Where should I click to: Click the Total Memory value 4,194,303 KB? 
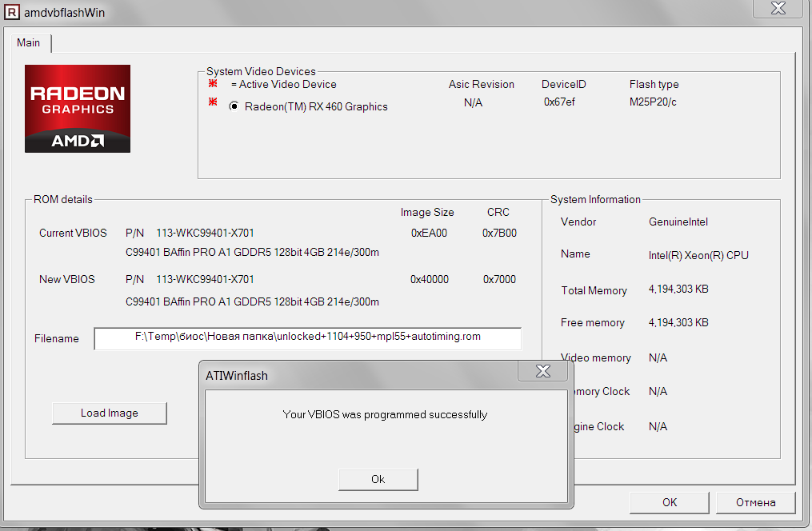pyautogui.click(x=678, y=289)
